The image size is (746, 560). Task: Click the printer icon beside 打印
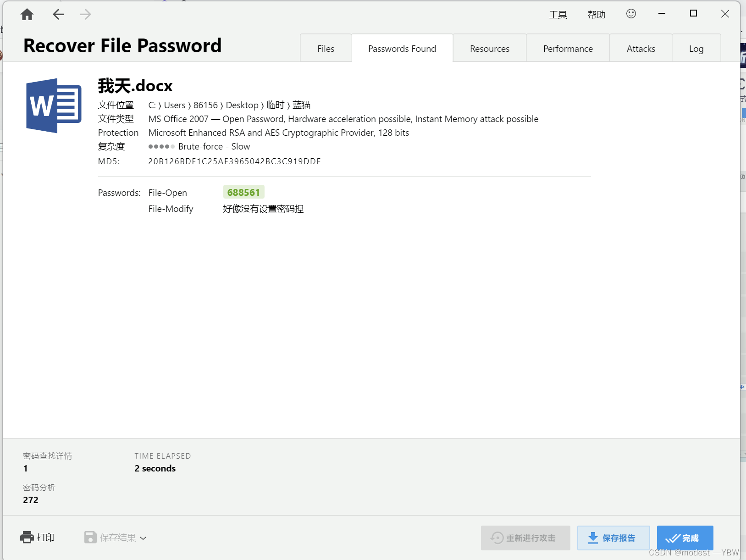(x=27, y=537)
